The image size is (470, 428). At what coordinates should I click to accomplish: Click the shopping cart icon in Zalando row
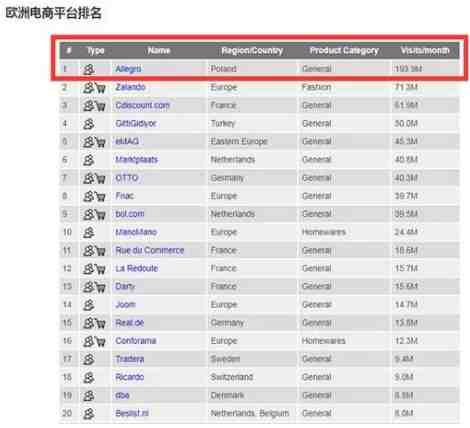click(101, 88)
